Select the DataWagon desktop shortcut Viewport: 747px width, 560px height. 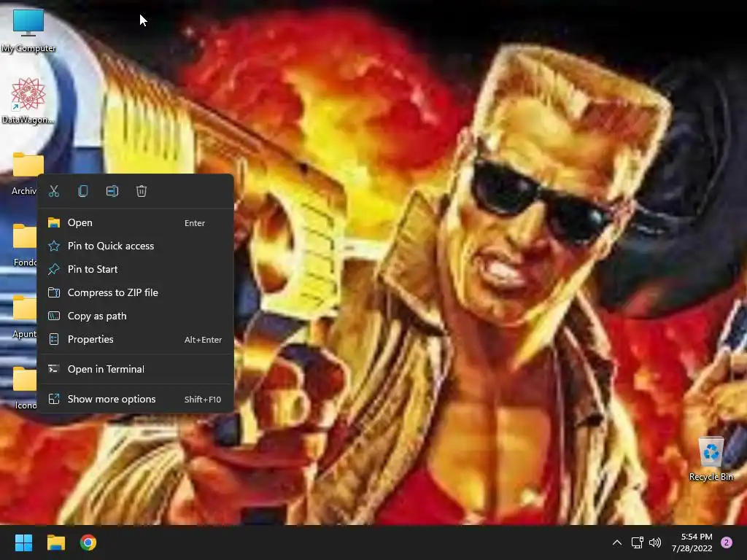pos(28,101)
